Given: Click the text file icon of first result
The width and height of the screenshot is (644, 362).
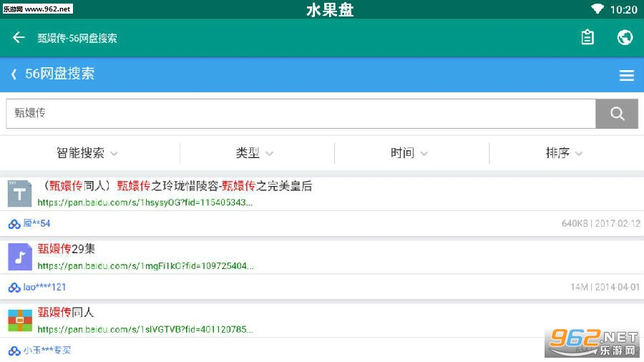Looking at the screenshot, I should (x=20, y=193).
